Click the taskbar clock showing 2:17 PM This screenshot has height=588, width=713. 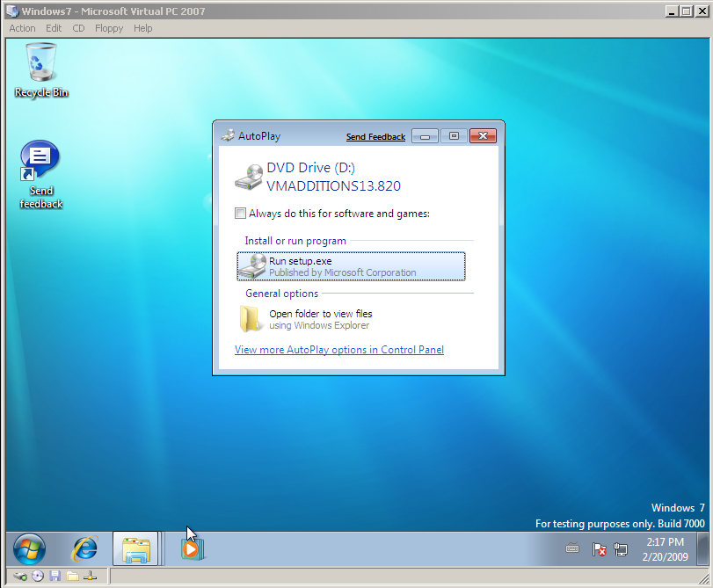coord(665,549)
